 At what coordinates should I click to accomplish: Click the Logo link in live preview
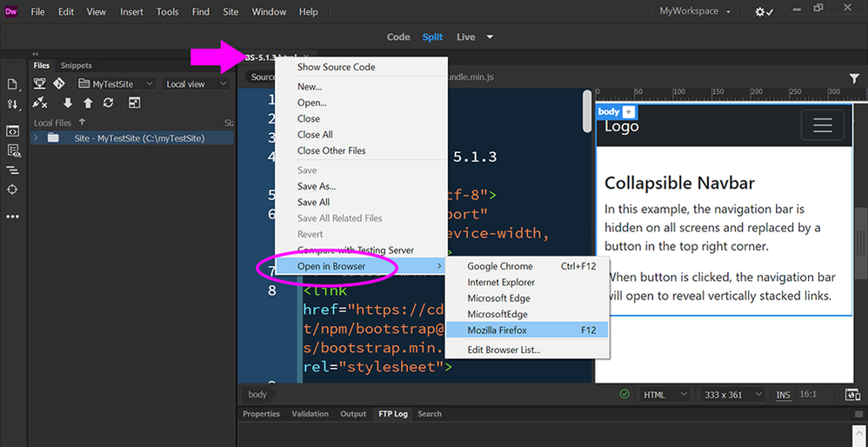tap(621, 127)
